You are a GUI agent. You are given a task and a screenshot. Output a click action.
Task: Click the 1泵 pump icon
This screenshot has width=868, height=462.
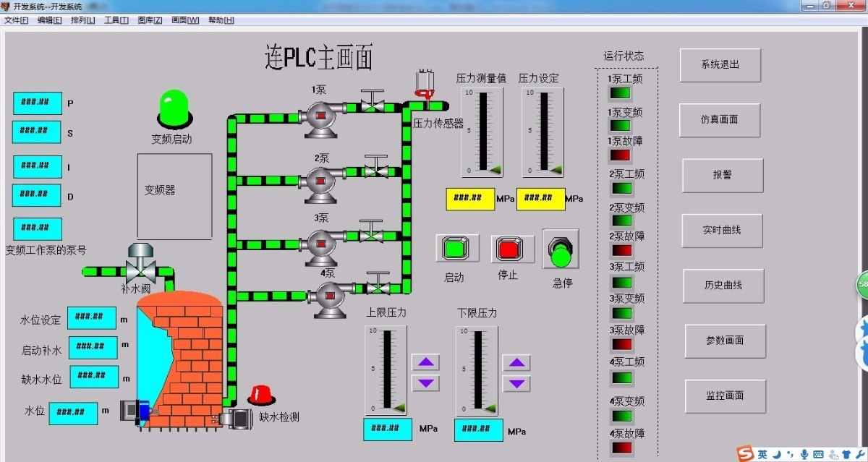click(x=319, y=118)
